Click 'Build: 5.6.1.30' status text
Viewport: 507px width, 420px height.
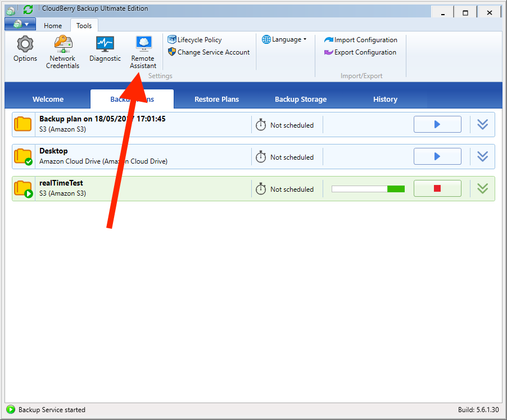pyautogui.click(x=478, y=410)
